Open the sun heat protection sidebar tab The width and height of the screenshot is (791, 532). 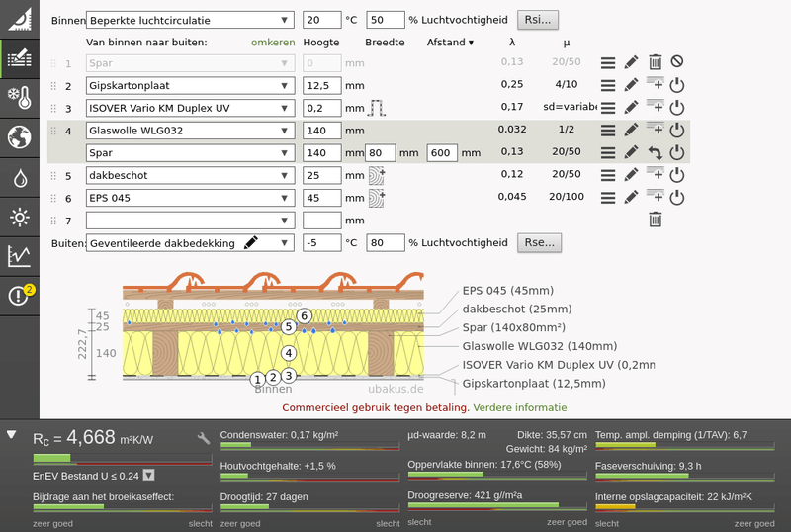point(20,217)
